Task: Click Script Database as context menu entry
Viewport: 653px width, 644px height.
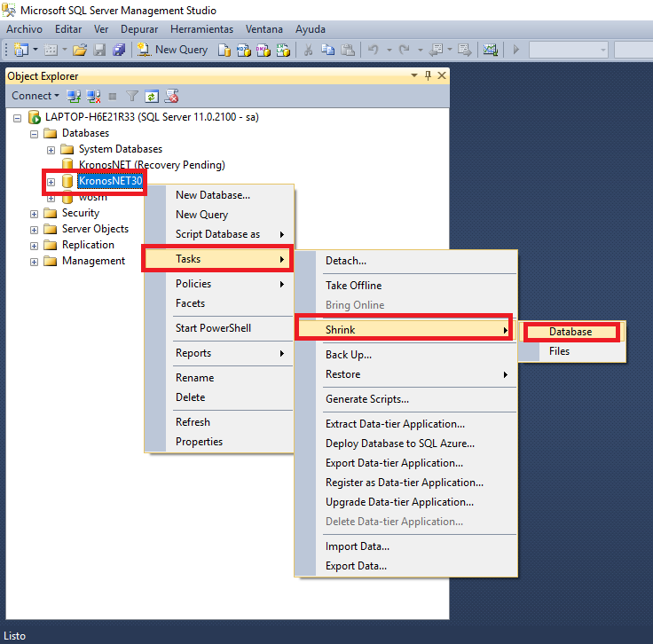Action: (x=219, y=234)
